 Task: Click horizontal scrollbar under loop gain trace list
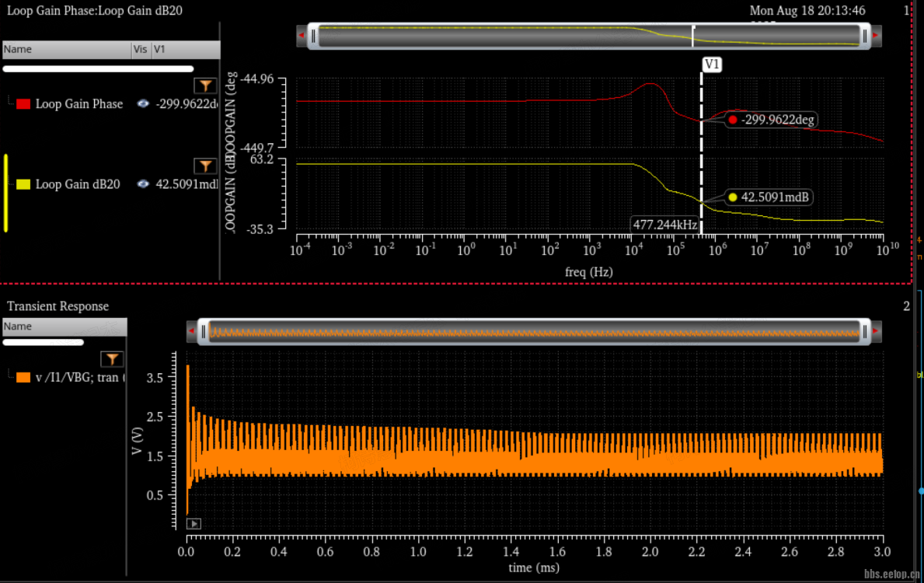99,69
